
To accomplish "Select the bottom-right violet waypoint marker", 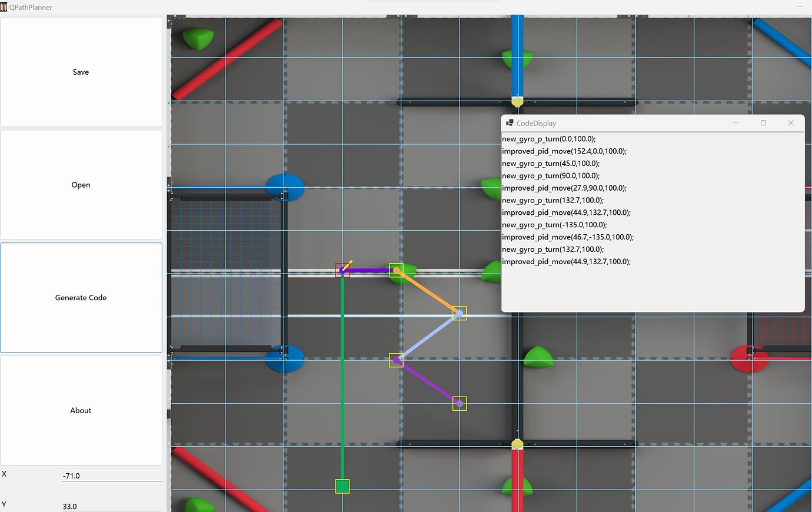I will pos(459,403).
